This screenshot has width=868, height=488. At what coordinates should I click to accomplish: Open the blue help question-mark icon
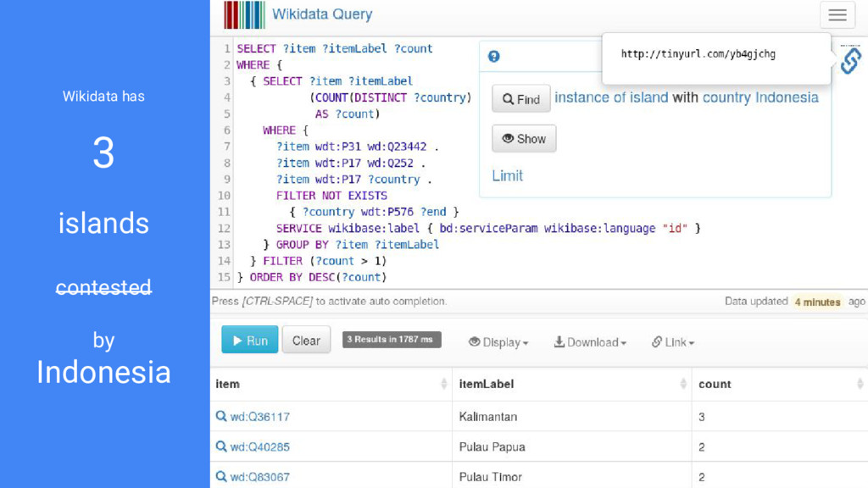point(494,57)
